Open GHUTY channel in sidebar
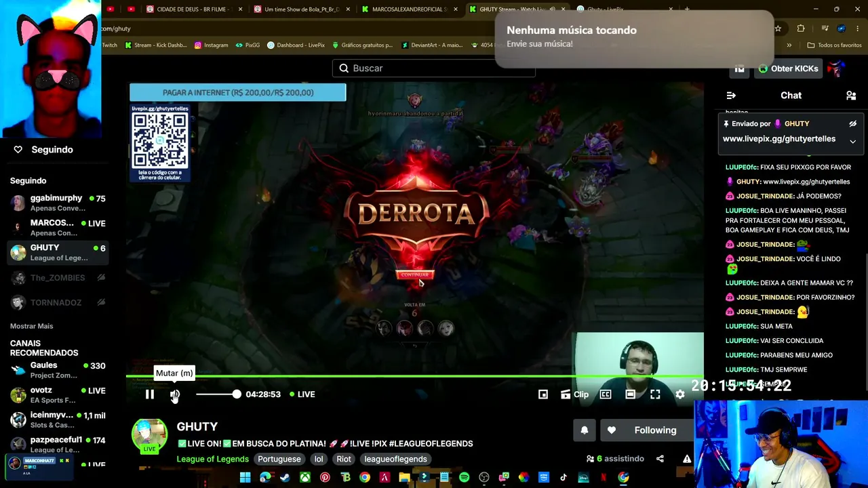Viewport: 868px width, 488px height. (x=58, y=252)
